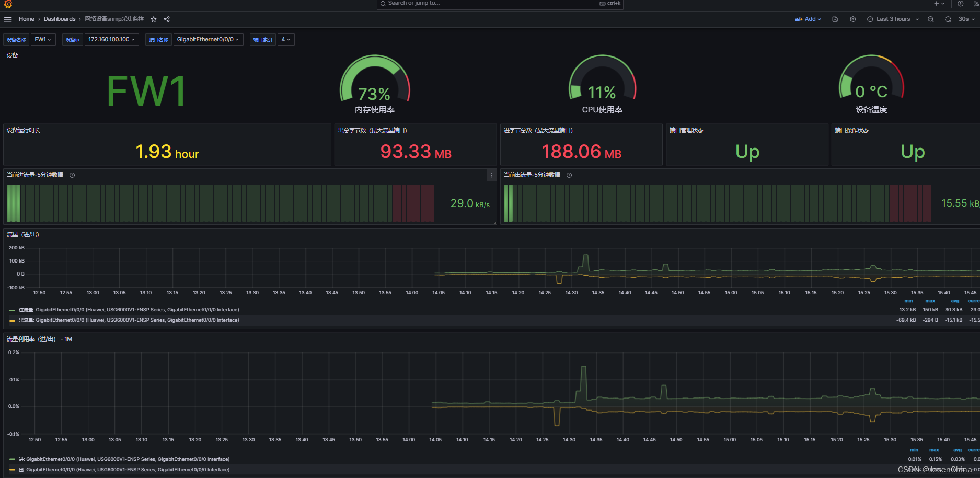Sort traffic legend by avg column

pyautogui.click(x=955, y=301)
